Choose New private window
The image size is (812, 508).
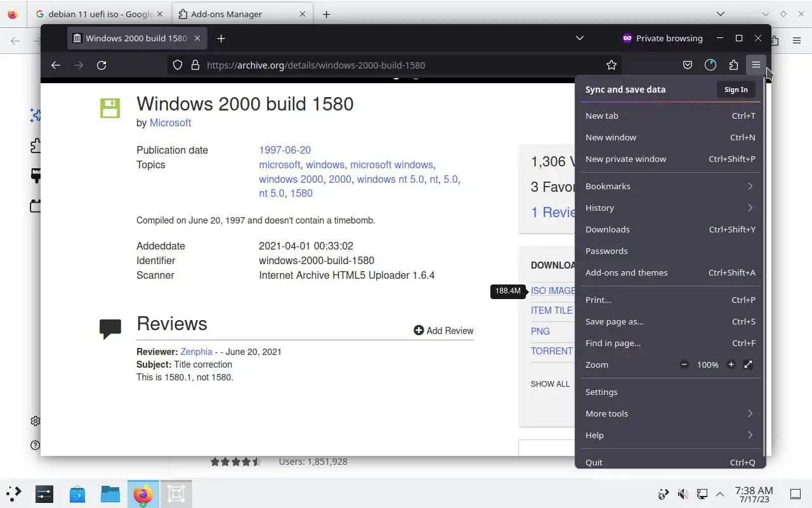pos(670,159)
